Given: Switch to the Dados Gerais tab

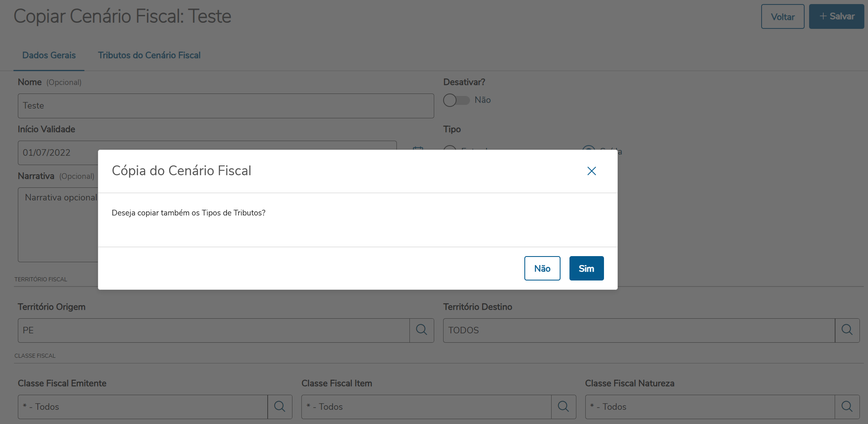Looking at the screenshot, I should (49, 55).
